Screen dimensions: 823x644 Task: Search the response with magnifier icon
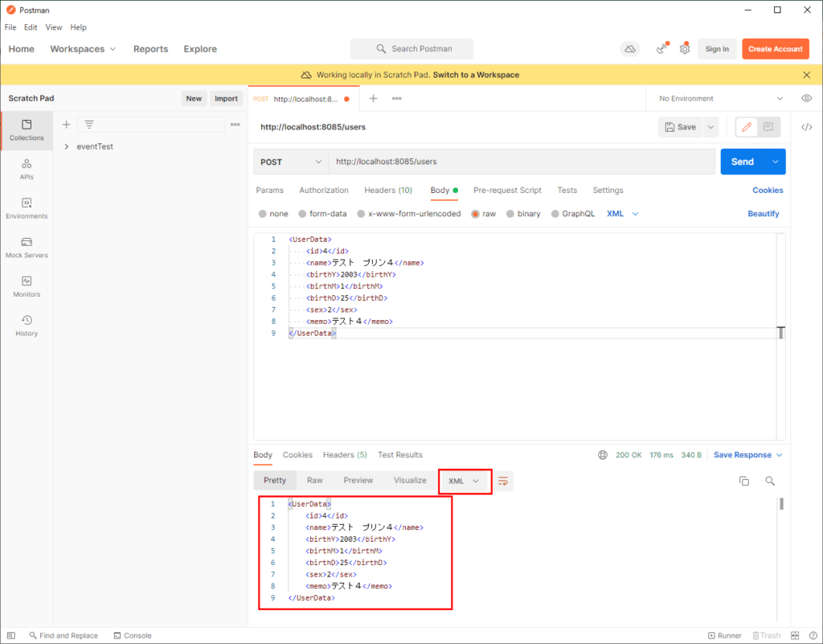pyautogui.click(x=770, y=481)
